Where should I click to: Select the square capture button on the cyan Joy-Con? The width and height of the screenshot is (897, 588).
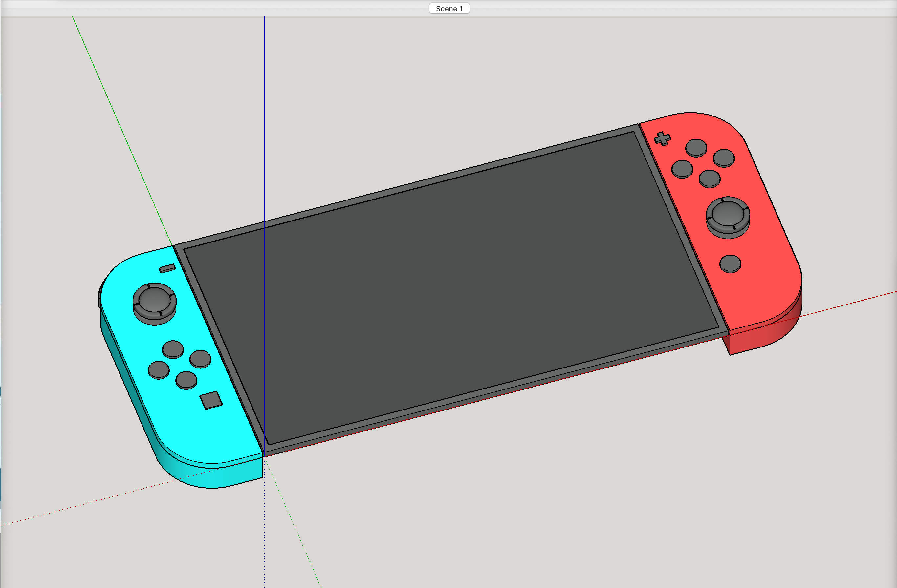pyautogui.click(x=211, y=400)
